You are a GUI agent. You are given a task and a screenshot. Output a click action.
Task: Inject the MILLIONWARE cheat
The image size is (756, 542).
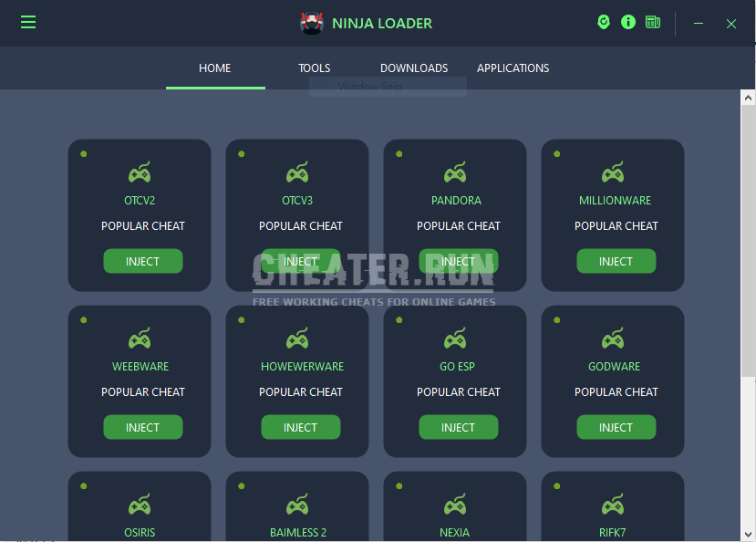pos(616,261)
